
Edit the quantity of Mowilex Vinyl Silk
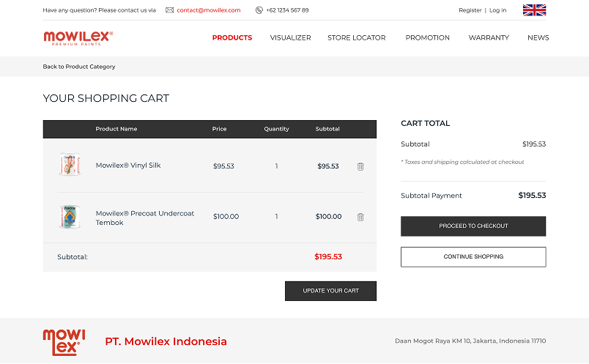point(276,166)
